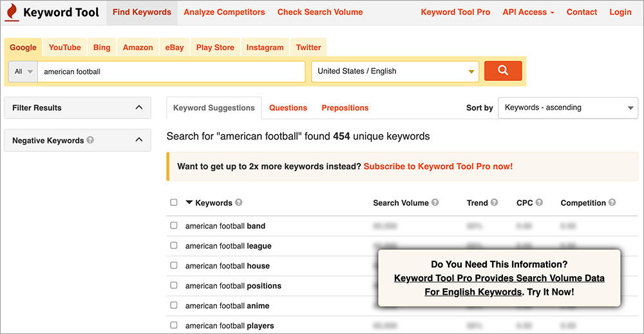644x334 pixels.
Task: Click the orange search magnifier button
Action: tap(503, 71)
